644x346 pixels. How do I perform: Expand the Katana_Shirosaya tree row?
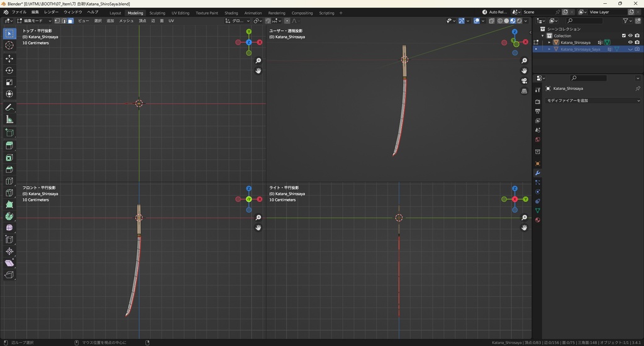(549, 42)
